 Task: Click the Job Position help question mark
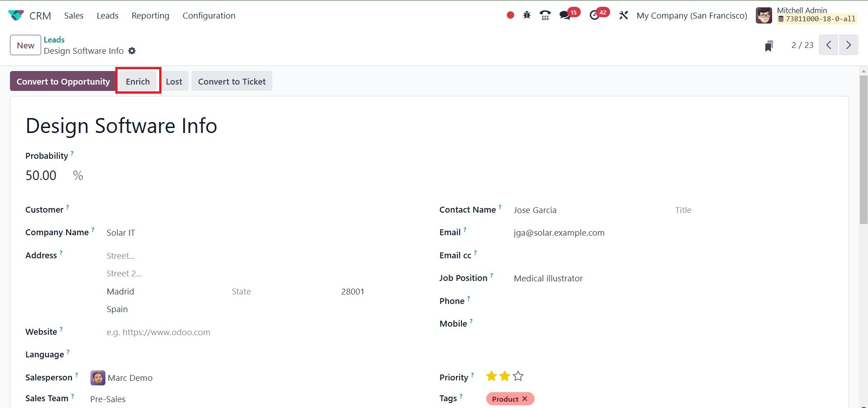(x=492, y=275)
